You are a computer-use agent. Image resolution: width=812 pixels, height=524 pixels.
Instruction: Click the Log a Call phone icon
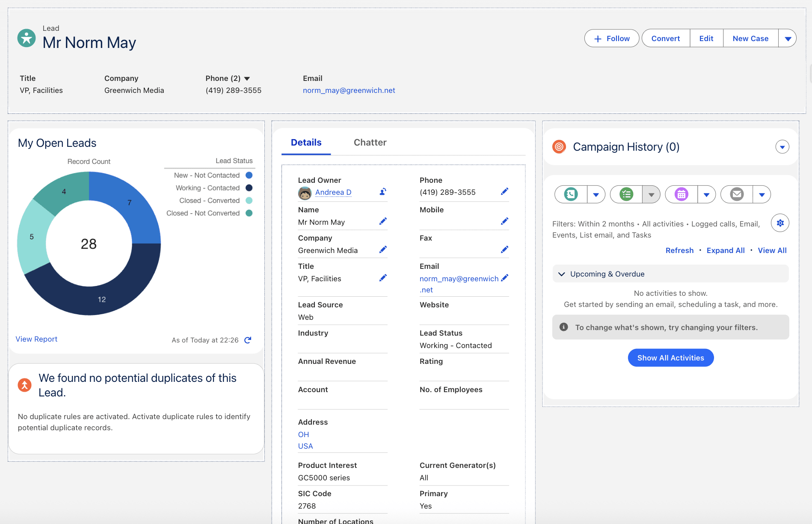pos(571,194)
